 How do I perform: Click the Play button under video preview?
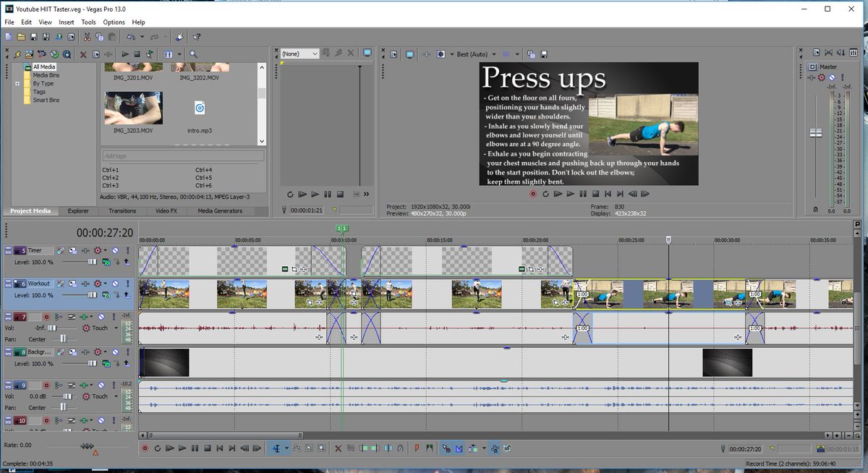click(570, 194)
